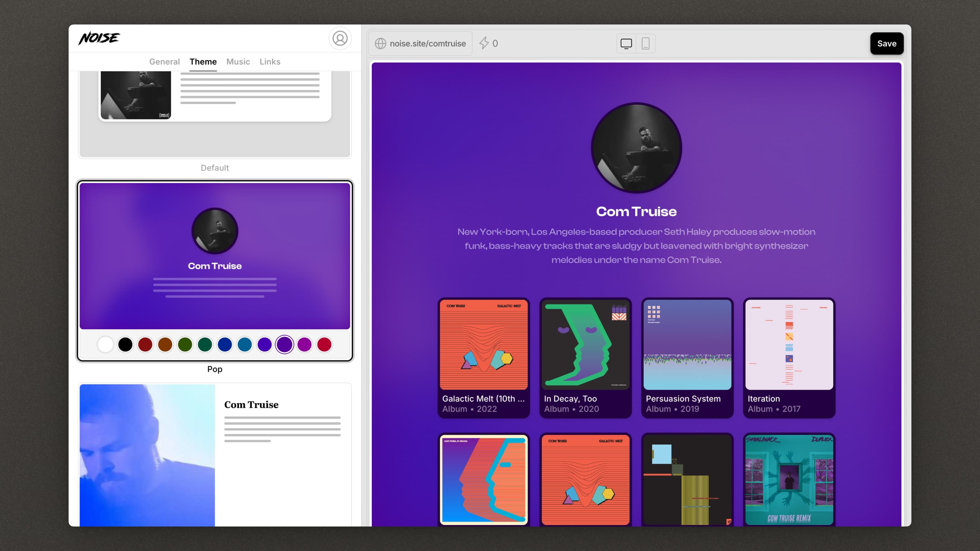Switch preview to desktop view

pyautogui.click(x=626, y=43)
